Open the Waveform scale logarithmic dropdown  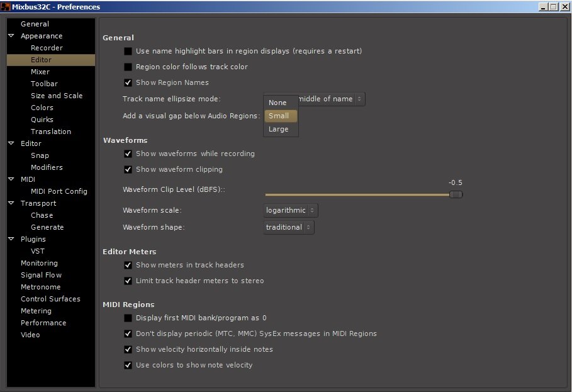pos(290,210)
